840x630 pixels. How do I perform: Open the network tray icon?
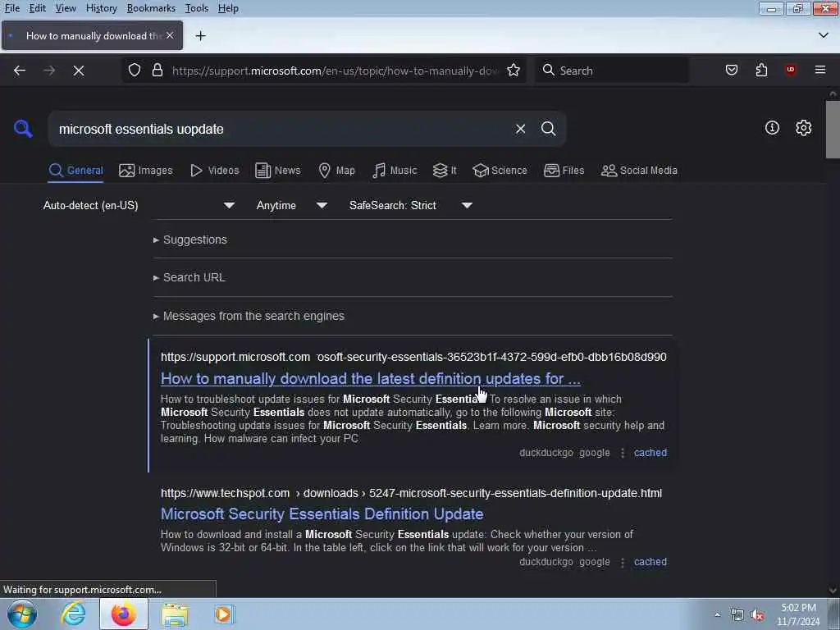(x=737, y=615)
